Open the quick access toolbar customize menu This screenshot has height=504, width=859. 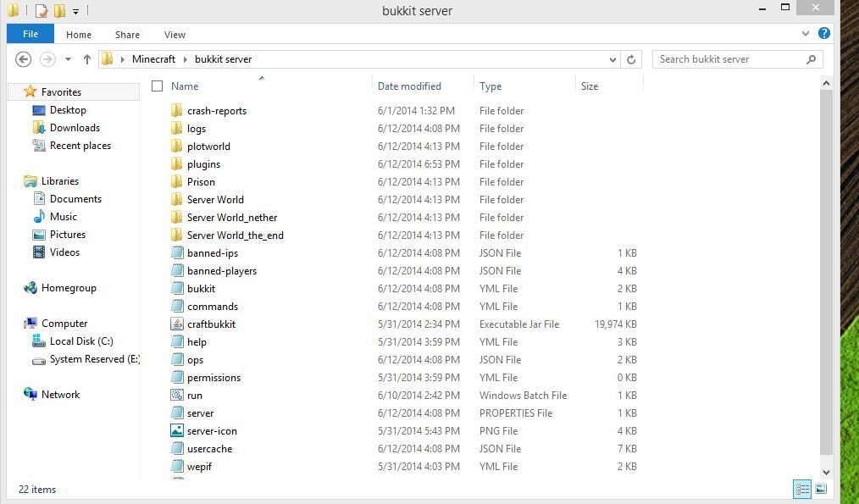75,11
